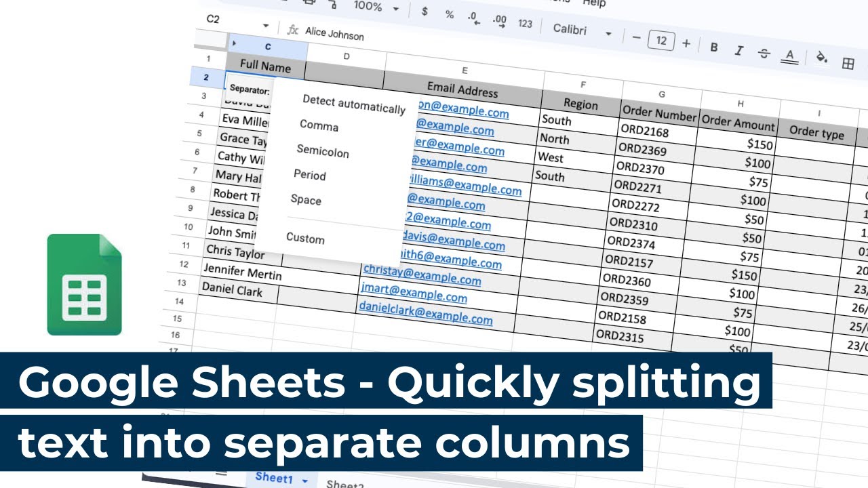Select the Region header cell

coord(580,104)
